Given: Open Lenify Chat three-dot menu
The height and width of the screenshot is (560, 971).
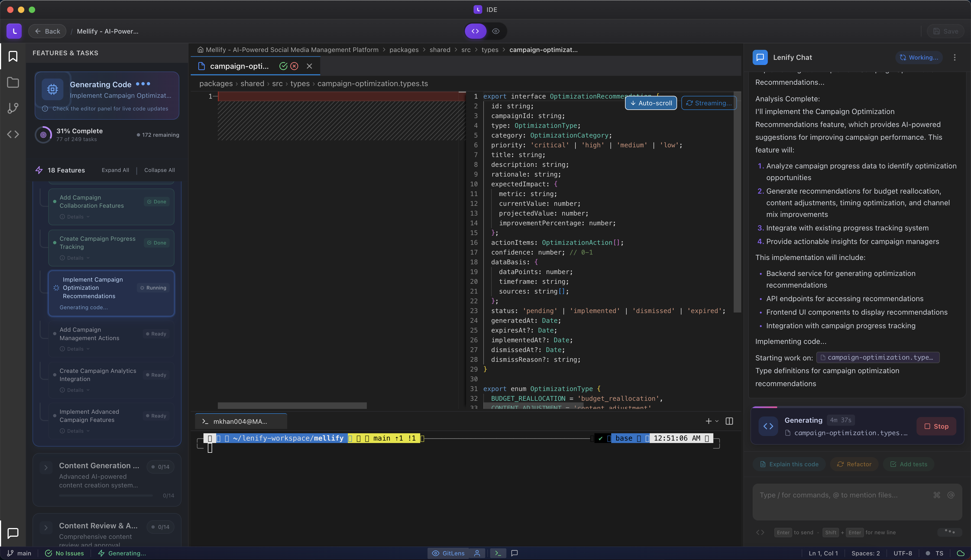Looking at the screenshot, I should pos(954,57).
